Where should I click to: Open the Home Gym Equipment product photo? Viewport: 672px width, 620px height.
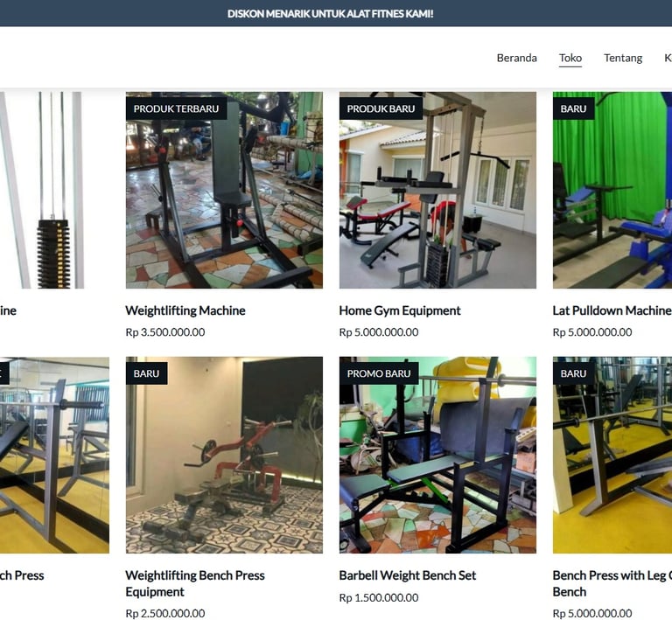click(x=437, y=190)
